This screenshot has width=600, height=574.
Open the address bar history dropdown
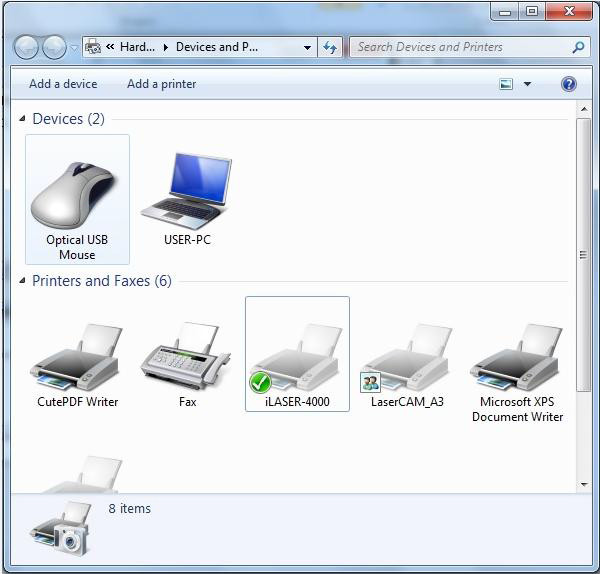(x=307, y=47)
